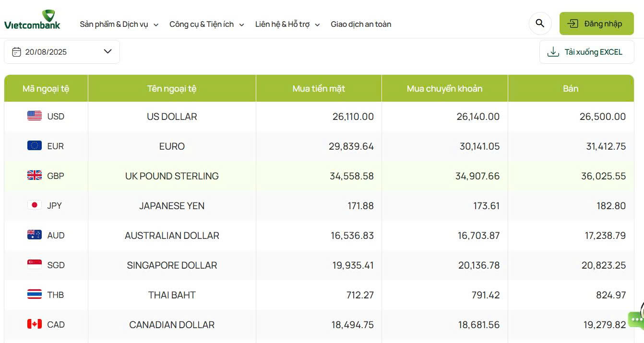This screenshot has height=343, width=644.
Task: Click the Australian flag icon beside AUD
Action: point(34,235)
